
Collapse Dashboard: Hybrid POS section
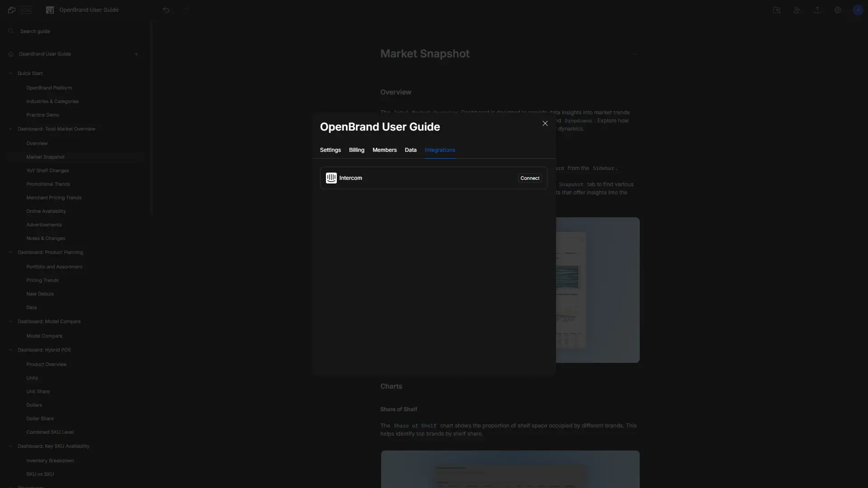pyautogui.click(x=11, y=350)
